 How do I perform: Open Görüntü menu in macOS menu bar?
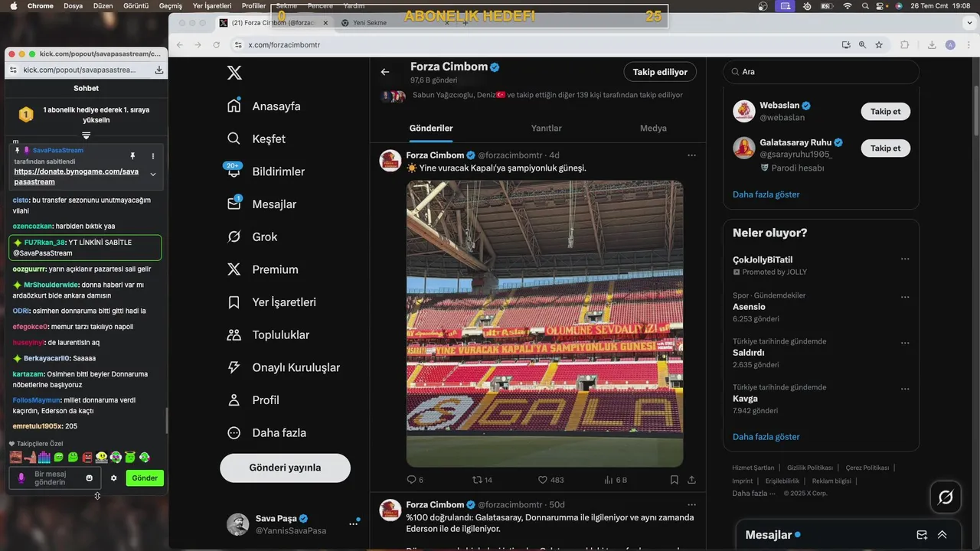point(136,6)
